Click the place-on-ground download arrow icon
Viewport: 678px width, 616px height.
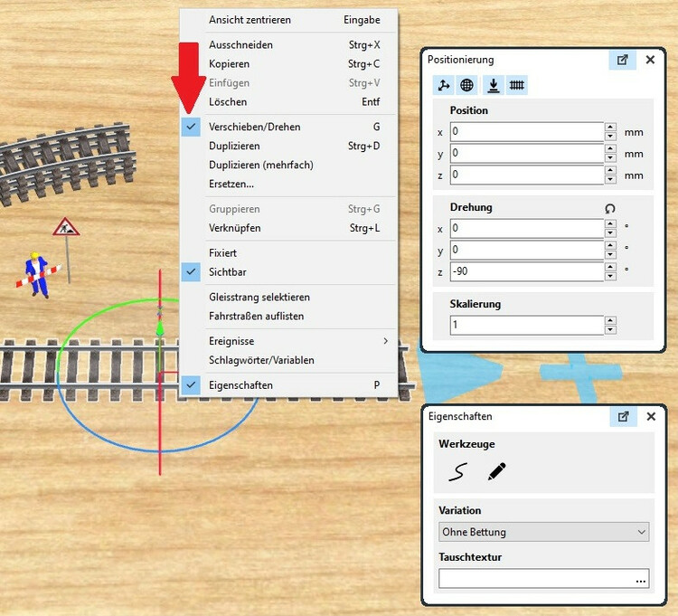[494, 86]
